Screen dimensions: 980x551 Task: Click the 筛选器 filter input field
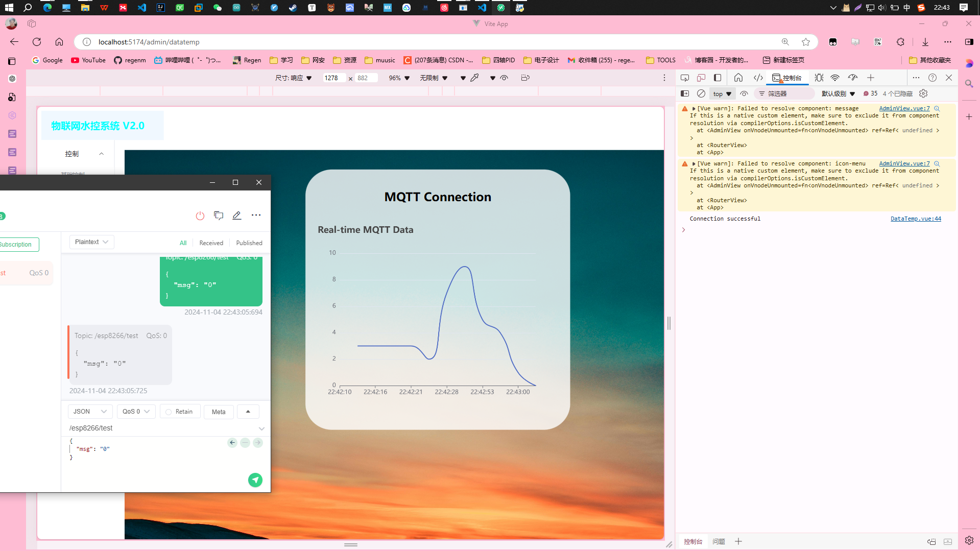pyautogui.click(x=785, y=93)
